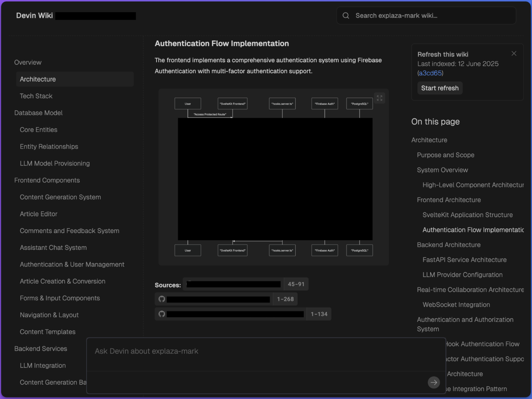Open Comments and Feedback System

pyautogui.click(x=70, y=231)
